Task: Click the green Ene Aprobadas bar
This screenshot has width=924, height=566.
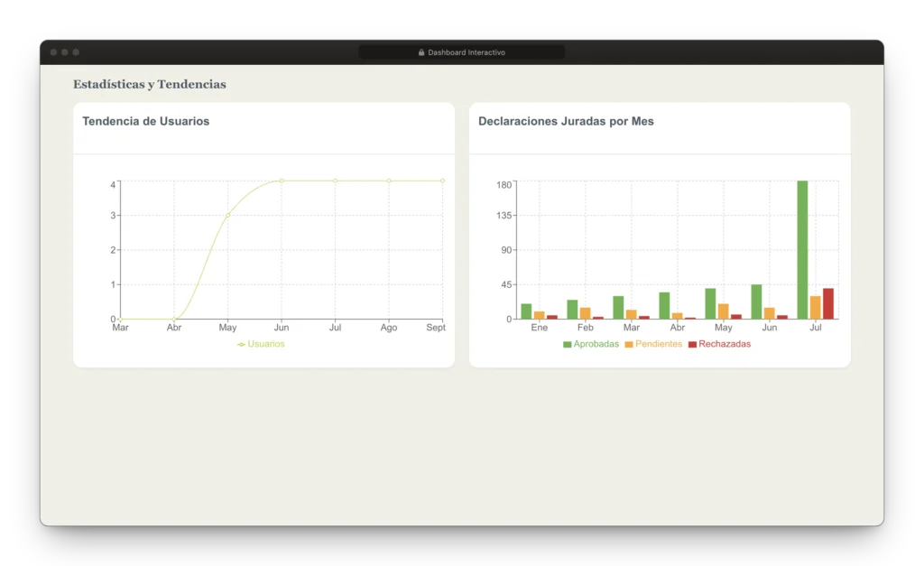Action: tap(526, 311)
